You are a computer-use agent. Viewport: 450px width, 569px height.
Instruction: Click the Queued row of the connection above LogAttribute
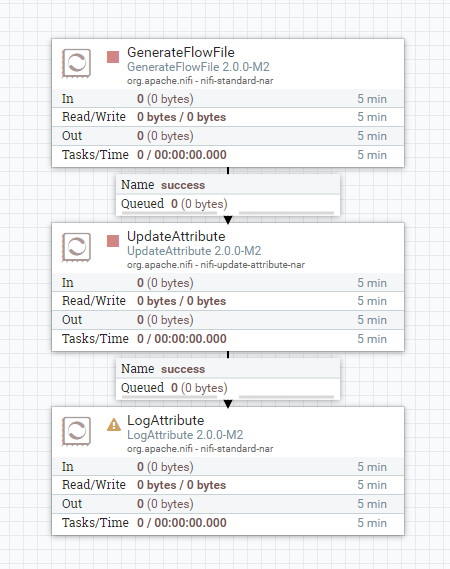(x=228, y=388)
